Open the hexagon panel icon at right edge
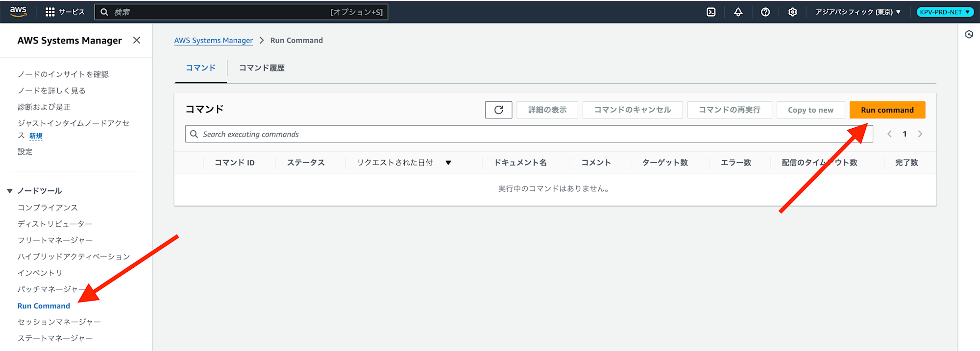Screen dimensions: 980x351 point(969,34)
